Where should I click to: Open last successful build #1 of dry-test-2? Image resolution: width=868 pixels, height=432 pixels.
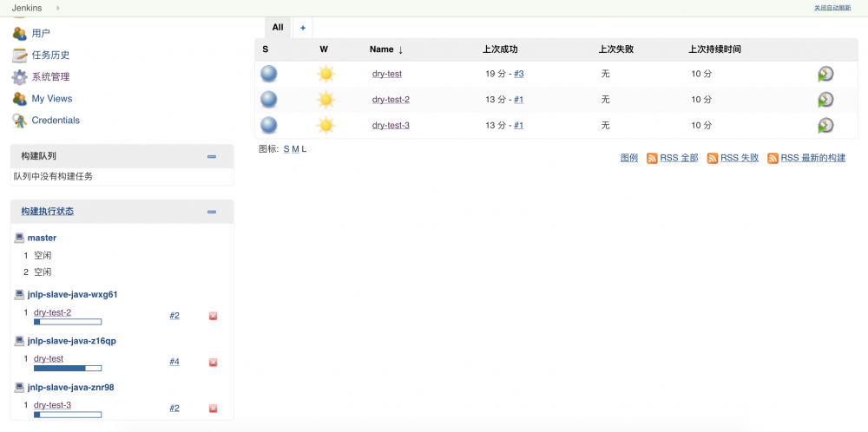click(519, 100)
